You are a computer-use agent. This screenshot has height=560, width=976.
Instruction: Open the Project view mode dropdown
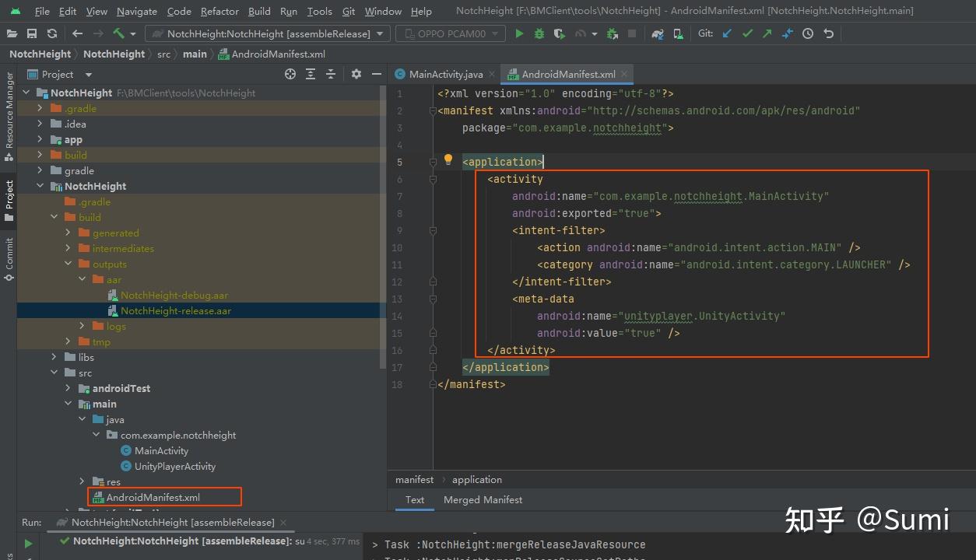click(88, 75)
